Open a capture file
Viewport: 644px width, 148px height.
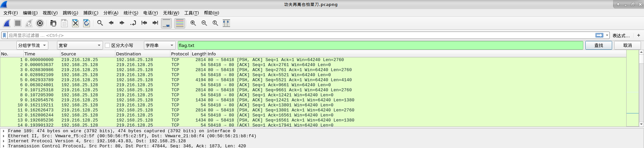pos(53,23)
